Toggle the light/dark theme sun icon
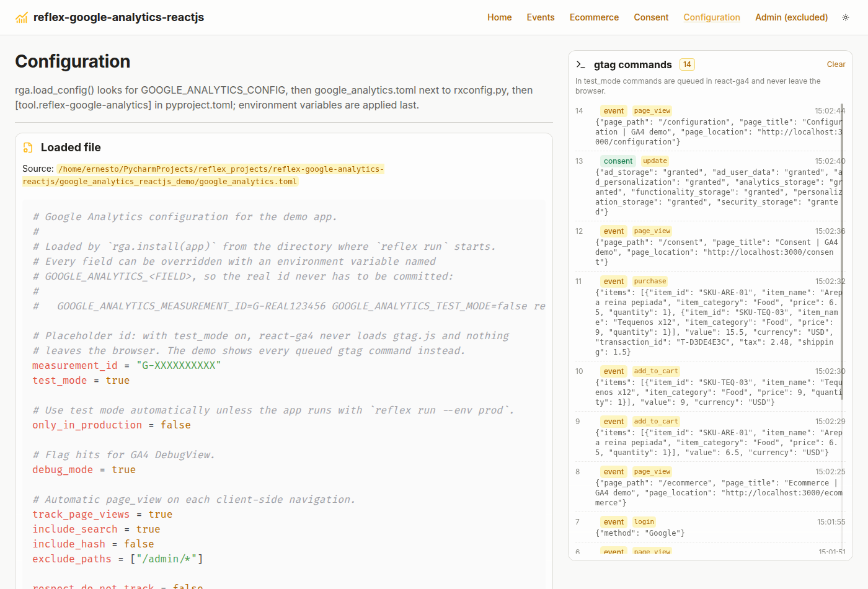 click(846, 17)
